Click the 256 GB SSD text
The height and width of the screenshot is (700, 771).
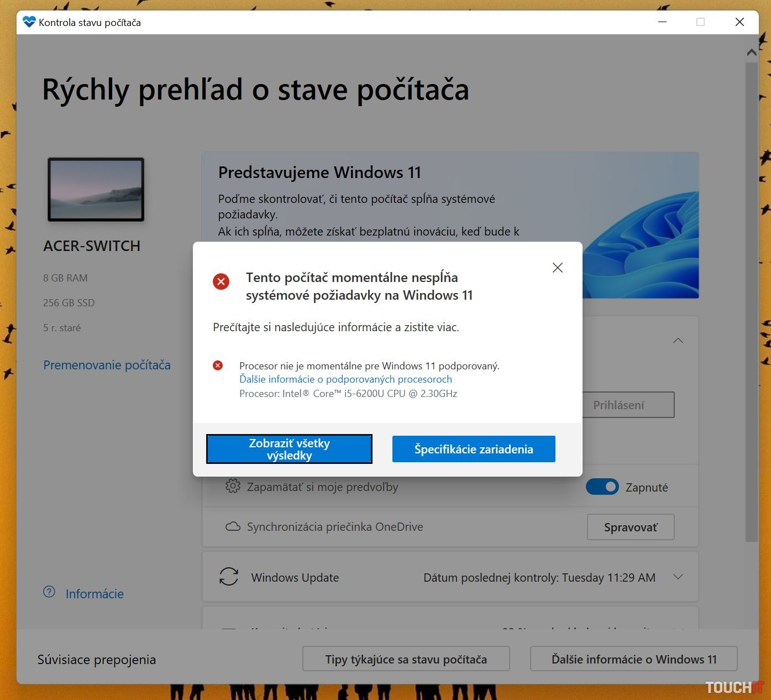[69, 303]
